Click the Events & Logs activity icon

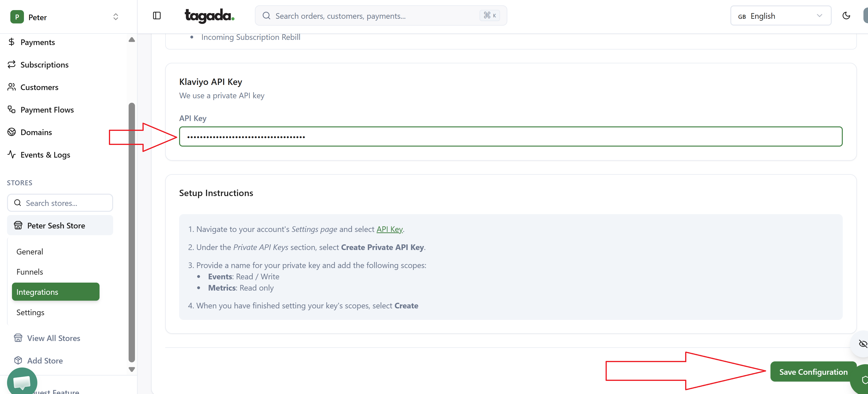tap(12, 155)
